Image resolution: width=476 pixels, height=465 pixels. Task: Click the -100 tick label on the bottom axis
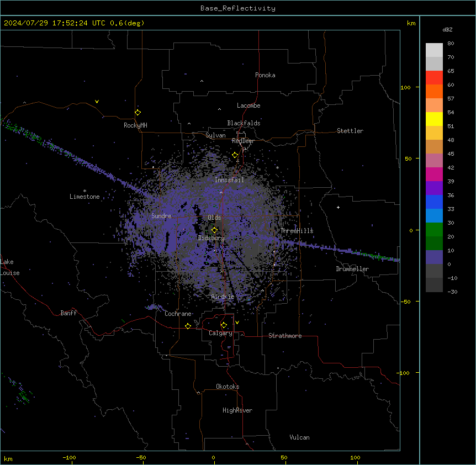(69, 457)
